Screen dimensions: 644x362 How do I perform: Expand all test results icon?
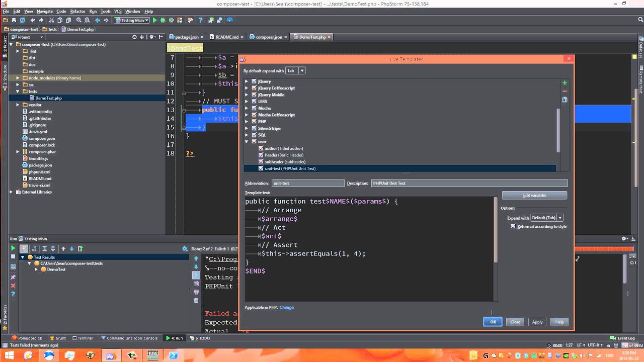click(x=44, y=248)
